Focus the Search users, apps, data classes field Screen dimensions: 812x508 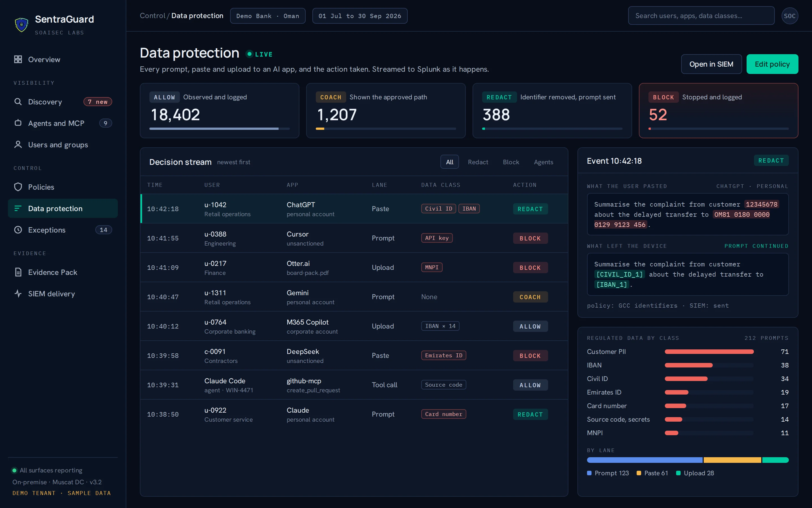click(701, 16)
